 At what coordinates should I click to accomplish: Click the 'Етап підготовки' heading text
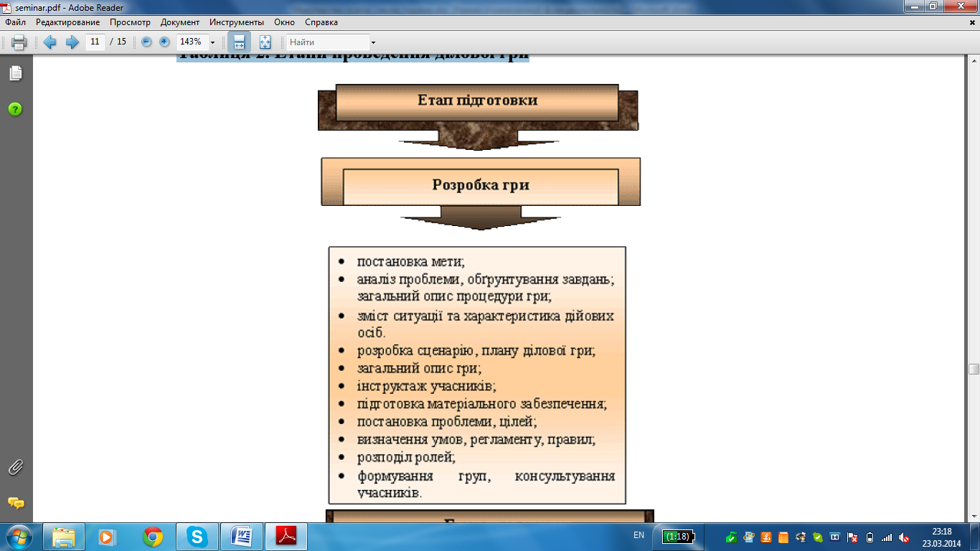click(x=477, y=100)
